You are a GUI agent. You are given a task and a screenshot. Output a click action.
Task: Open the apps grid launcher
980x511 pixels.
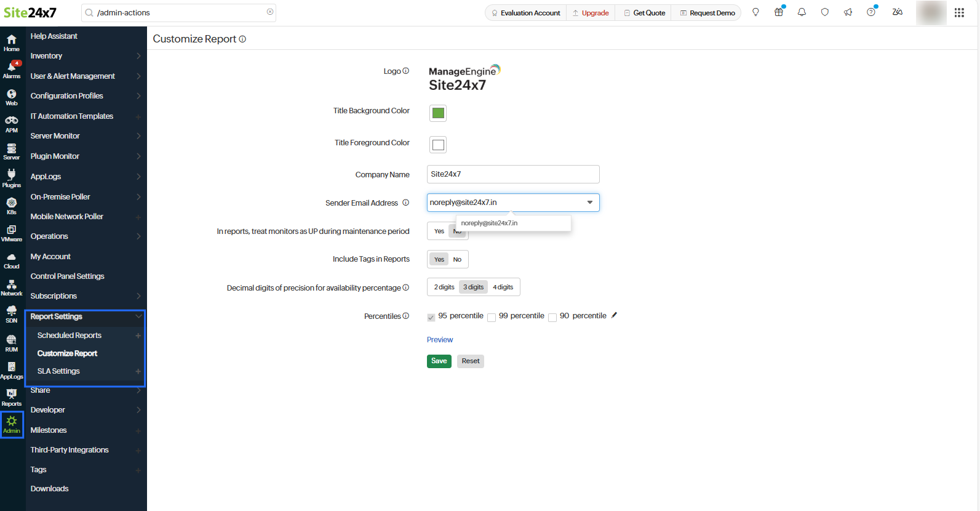(959, 13)
